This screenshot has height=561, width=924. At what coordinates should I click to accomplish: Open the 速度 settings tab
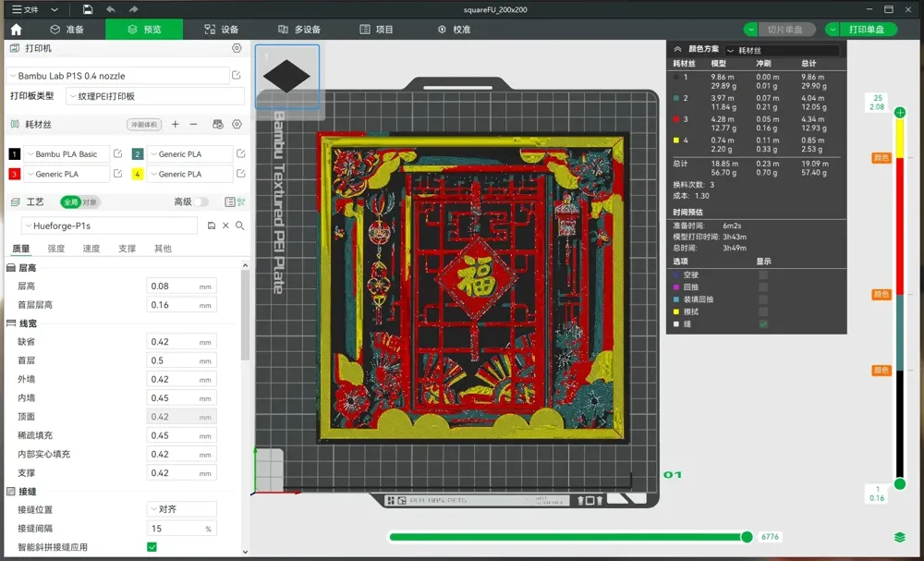pyautogui.click(x=91, y=249)
